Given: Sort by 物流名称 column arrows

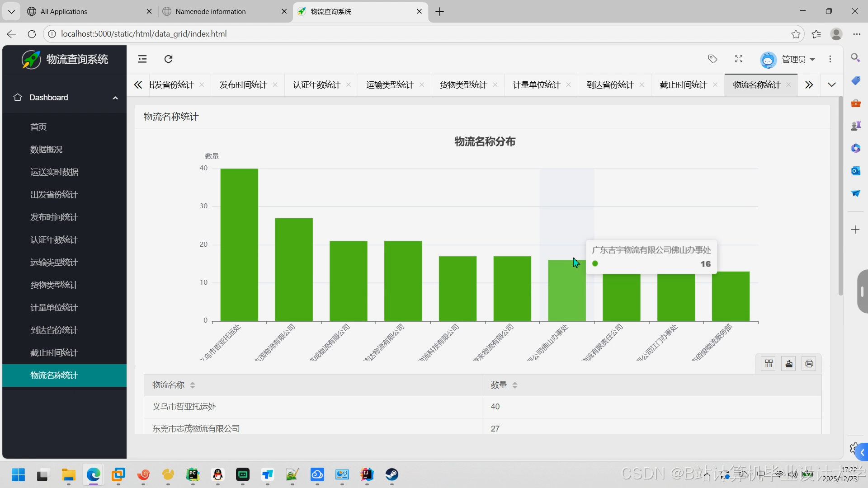Looking at the screenshot, I should [x=193, y=385].
